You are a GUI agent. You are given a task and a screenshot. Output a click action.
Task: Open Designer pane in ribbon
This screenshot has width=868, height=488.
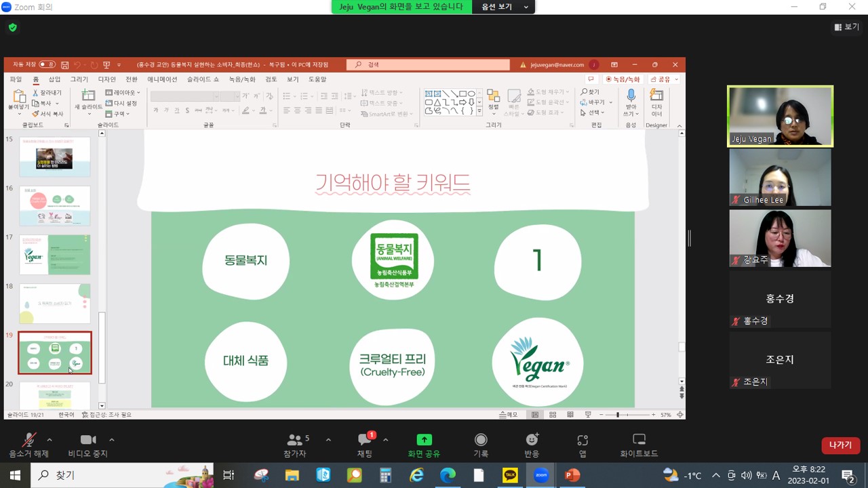pyautogui.click(x=656, y=102)
